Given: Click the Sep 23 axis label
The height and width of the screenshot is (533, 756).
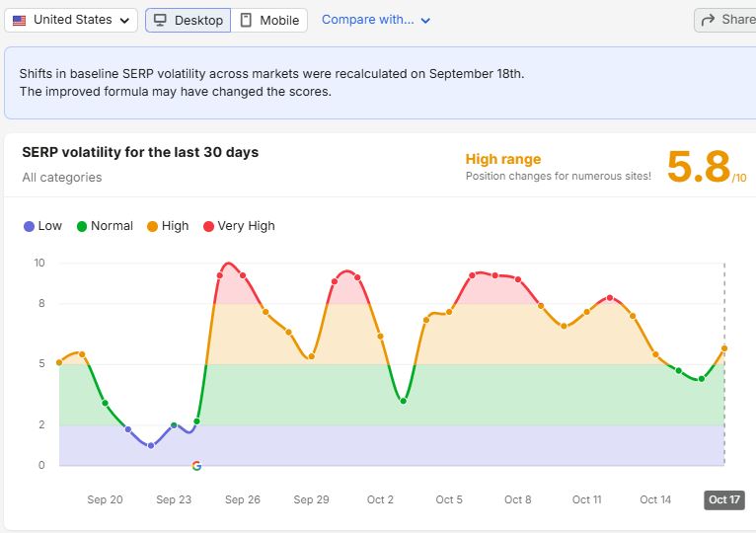Looking at the screenshot, I should [174, 499].
